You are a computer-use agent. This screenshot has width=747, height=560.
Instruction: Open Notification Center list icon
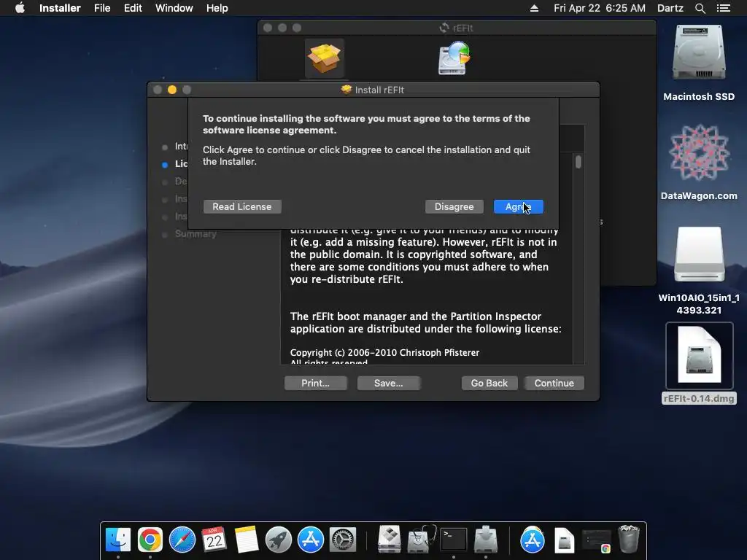coord(724,8)
